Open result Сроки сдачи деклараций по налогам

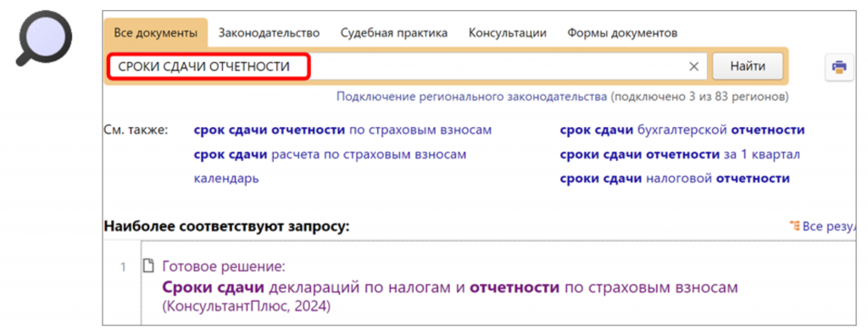(x=450, y=287)
